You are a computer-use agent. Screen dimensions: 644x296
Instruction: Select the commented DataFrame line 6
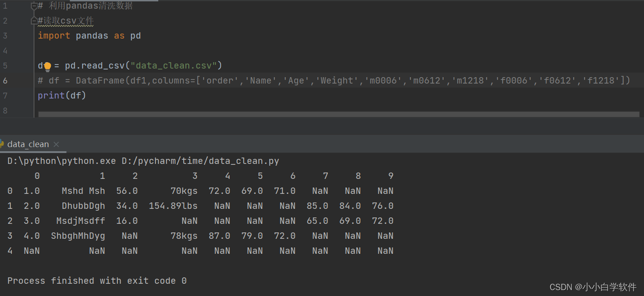point(317,80)
